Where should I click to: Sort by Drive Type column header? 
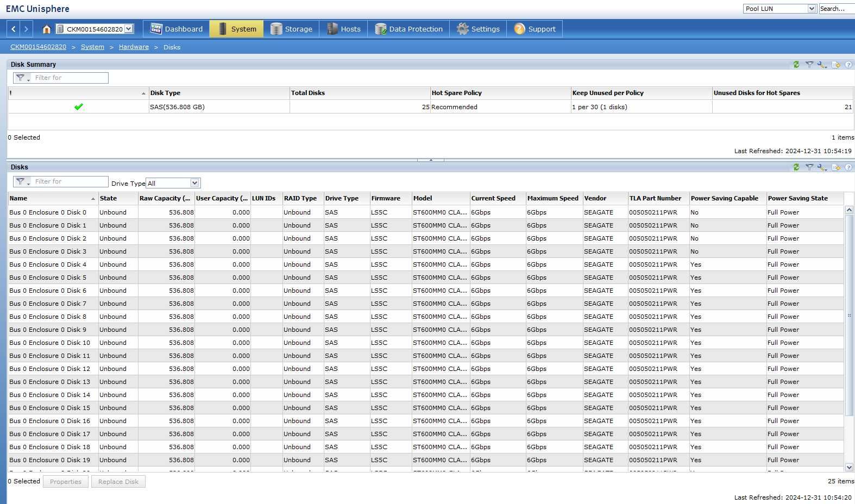pyautogui.click(x=347, y=198)
